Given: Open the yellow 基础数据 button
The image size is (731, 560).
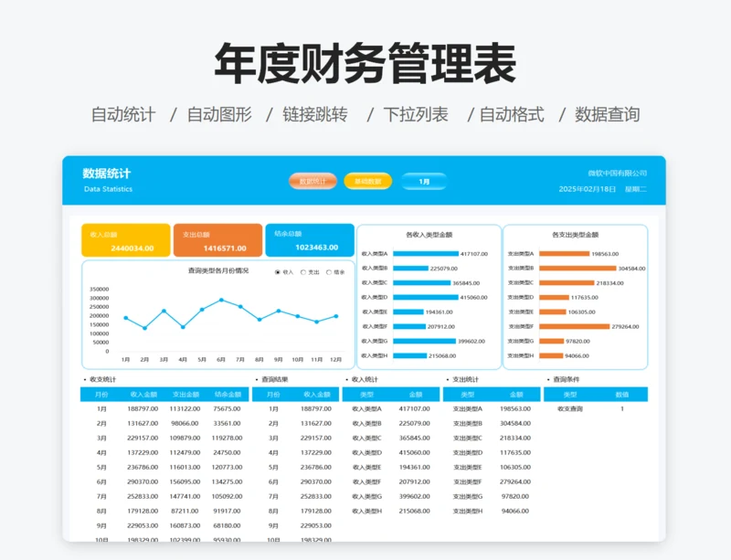Looking at the screenshot, I should coord(368,182).
